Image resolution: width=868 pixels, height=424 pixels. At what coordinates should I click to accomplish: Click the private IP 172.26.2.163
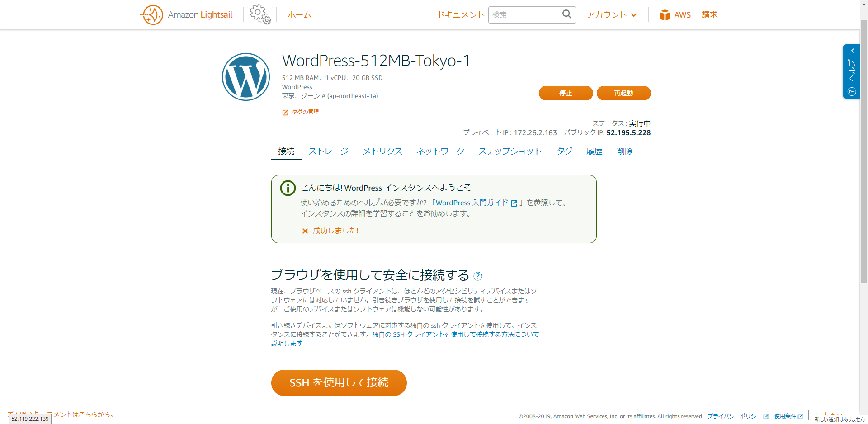(535, 132)
